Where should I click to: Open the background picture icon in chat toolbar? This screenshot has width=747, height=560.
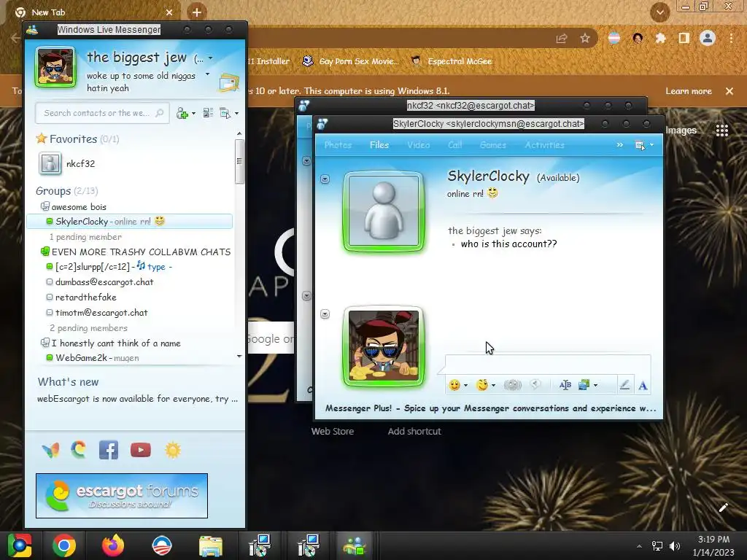pos(584,385)
